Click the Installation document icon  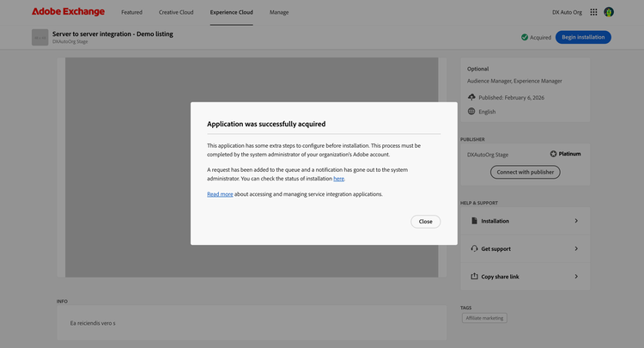click(x=474, y=221)
